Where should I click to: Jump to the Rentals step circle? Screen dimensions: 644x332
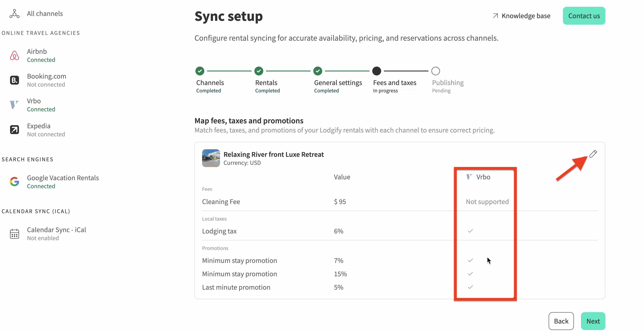pos(259,71)
